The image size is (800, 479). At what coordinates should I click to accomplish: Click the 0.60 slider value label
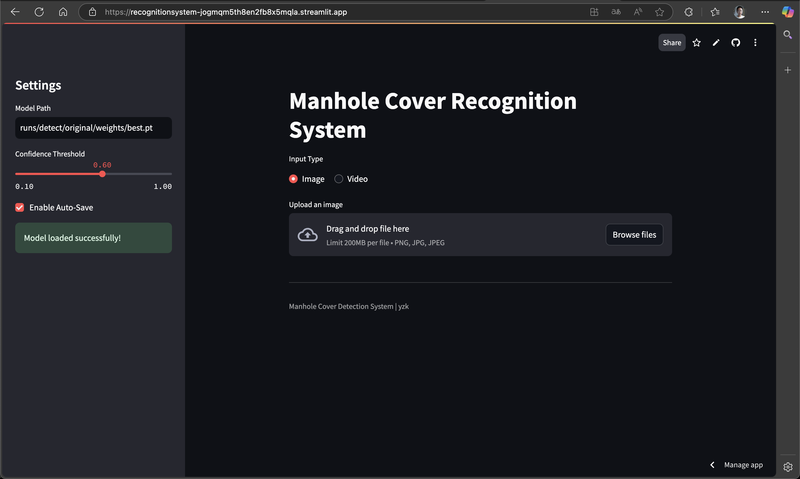(102, 165)
